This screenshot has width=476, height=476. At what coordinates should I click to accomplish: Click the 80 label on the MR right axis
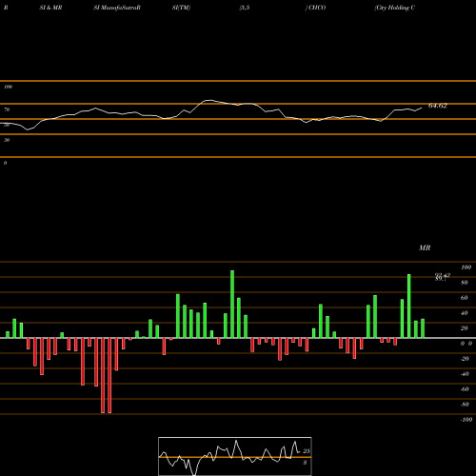(464, 283)
